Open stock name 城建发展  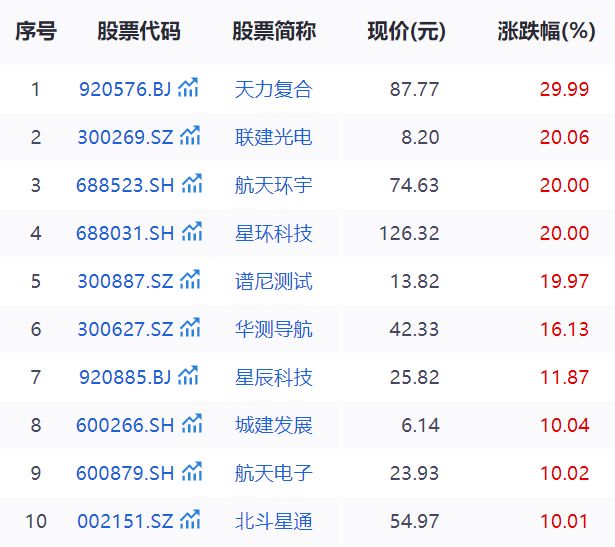[273, 425]
